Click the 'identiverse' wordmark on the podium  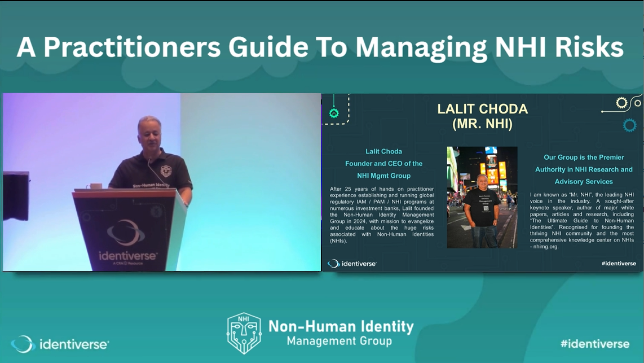coord(128,256)
